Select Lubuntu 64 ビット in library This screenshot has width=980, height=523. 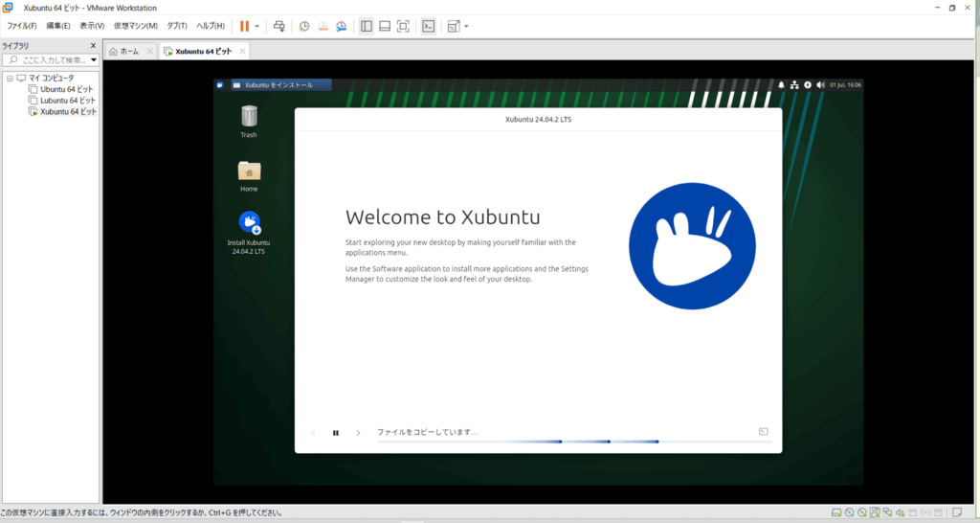coord(67,101)
